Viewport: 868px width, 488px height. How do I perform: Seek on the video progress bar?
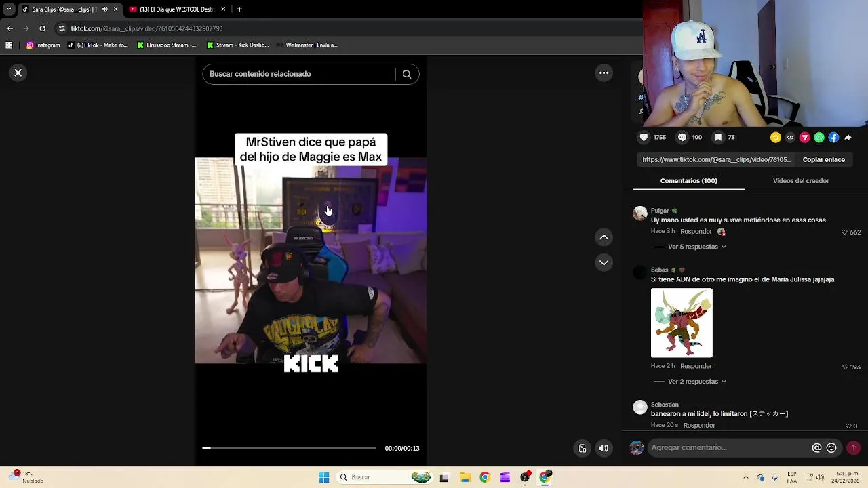point(289,448)
